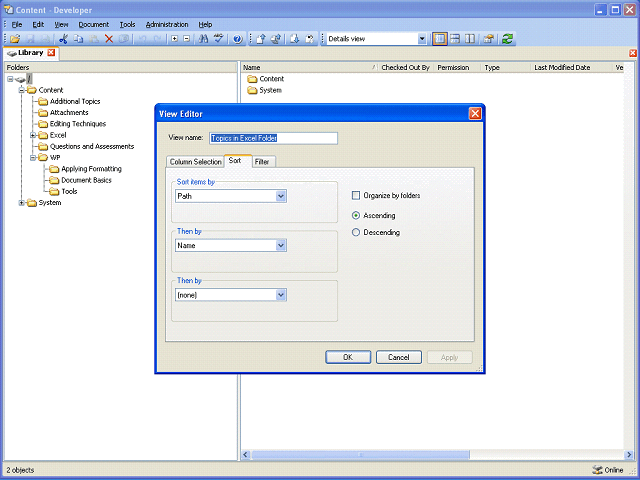This screenshot has height=480, width=640.
Task: Select the single-pane layout icon
Action: coord(440,39)
